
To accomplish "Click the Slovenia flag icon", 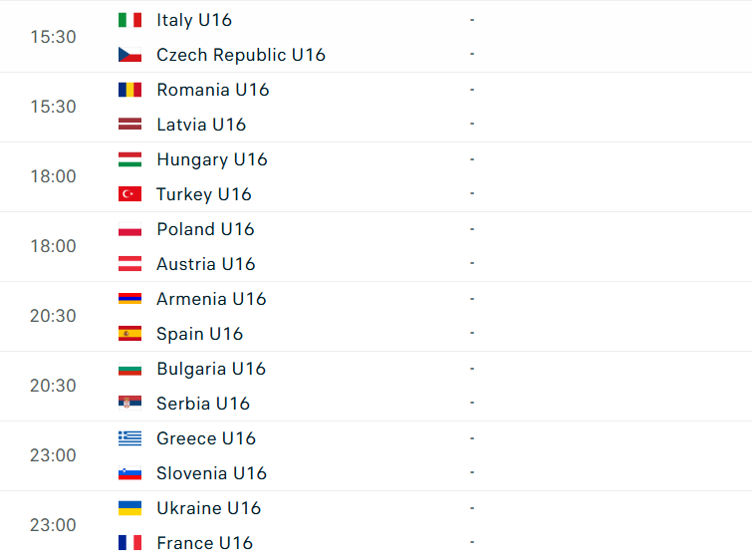I will [x=129, y=473].
